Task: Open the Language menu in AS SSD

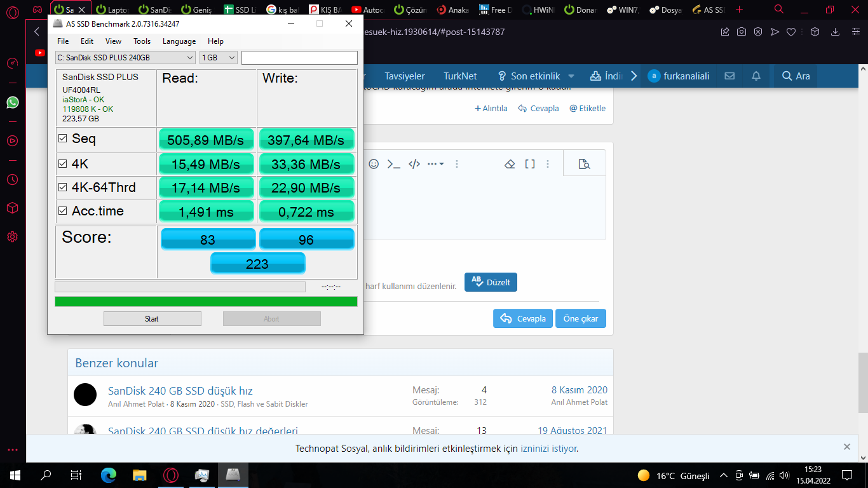Action: (179, 41)
